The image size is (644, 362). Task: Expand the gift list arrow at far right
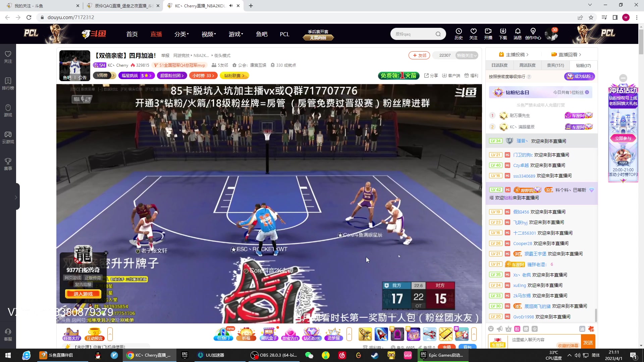click(474, 334)
